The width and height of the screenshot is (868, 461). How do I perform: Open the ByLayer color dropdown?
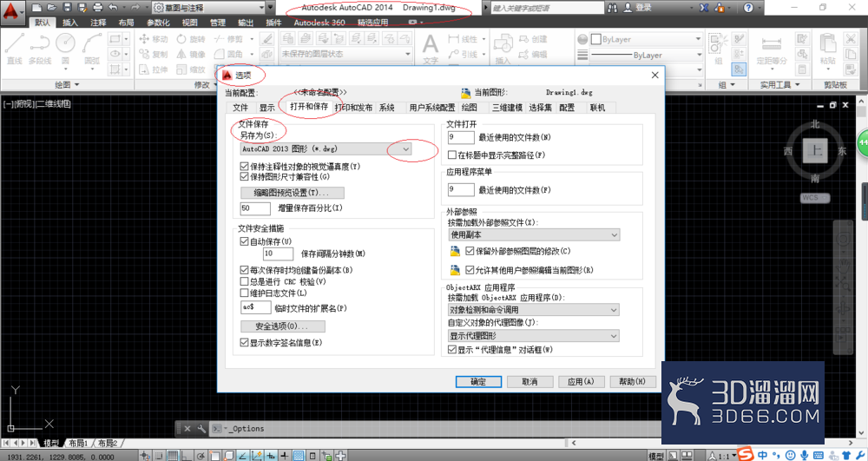pyautogui.click(x=647, y=39)
